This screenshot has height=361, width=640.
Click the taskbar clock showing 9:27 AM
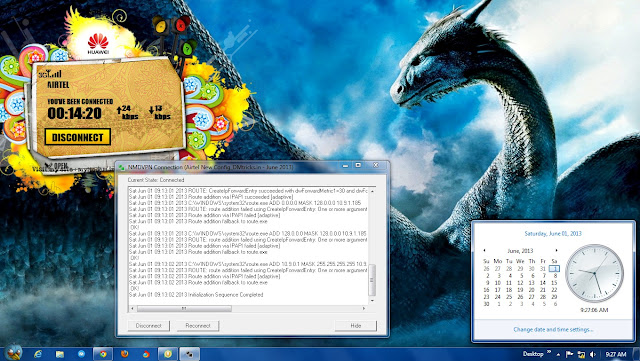tap(616, 354)
